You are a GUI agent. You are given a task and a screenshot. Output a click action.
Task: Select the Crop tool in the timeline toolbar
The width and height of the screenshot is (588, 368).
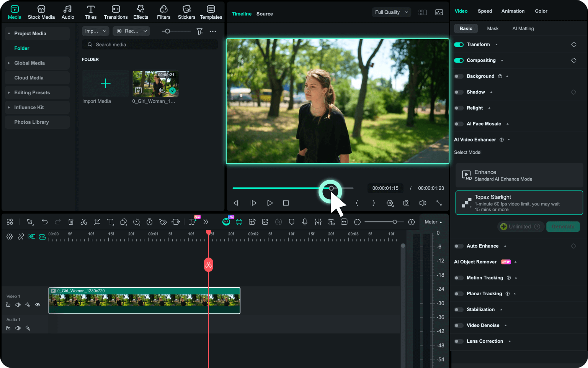(97, 222)
